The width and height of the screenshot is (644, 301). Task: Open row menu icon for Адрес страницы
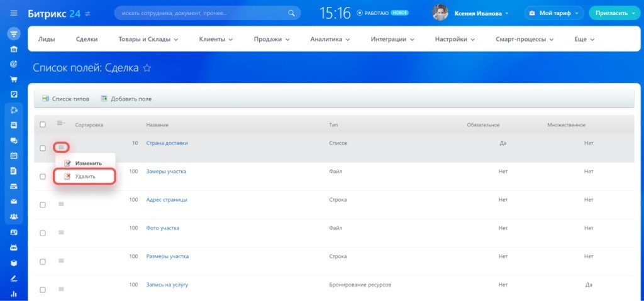61,204
